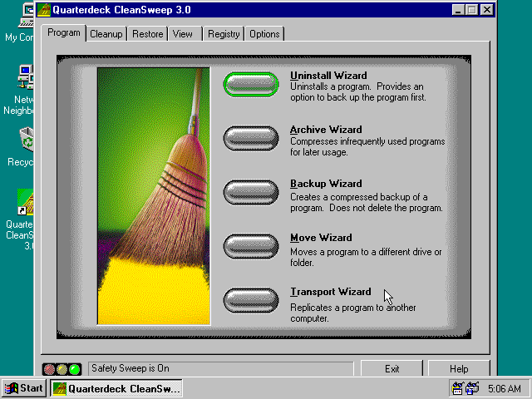This screenshot has width=532, height=399.
Task: Select Quarterdeck CleanSweep taskbar button
Action: (116, 388)
